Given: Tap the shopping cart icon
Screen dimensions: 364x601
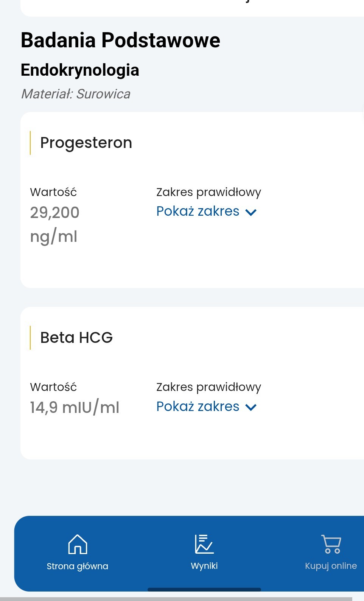Looking at the screenshot, I should coord(331,544).
